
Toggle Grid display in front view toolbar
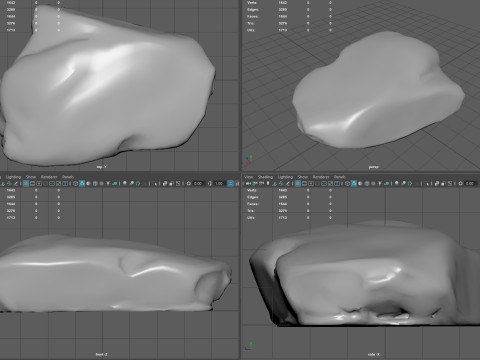click(x=26, y=183)
